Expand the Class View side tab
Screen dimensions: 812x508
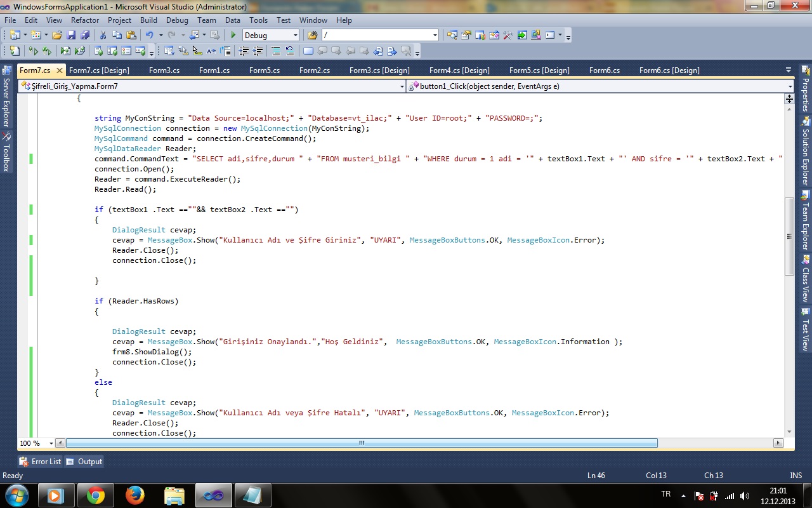tap(806, 278)
